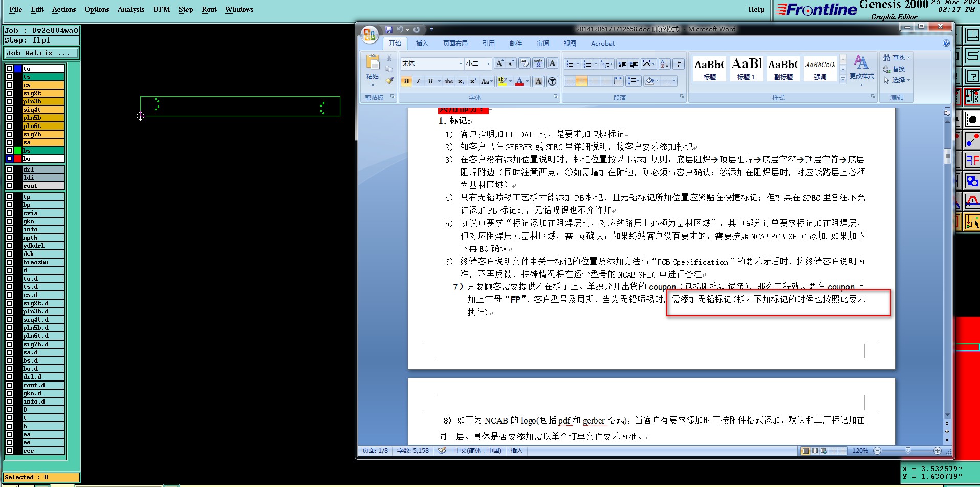Apply strikethrough formatting
The image size is (980, 487).
point(449,81)
